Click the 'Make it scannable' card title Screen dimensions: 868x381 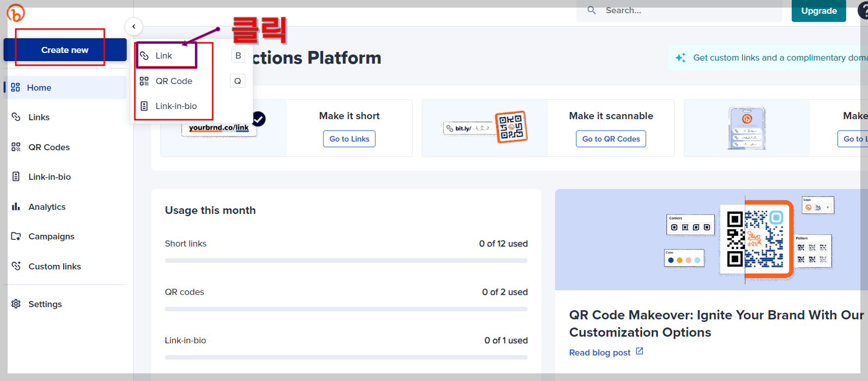coord(611,116)
